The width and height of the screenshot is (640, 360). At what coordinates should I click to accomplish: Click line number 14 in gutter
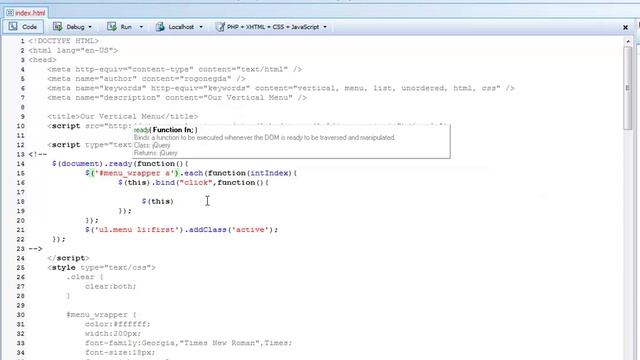(20, 164)
